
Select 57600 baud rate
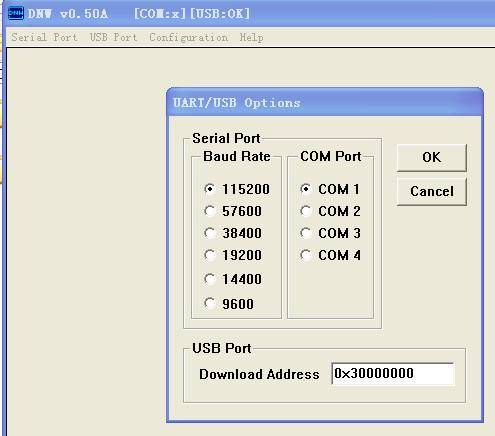[233, 211]
